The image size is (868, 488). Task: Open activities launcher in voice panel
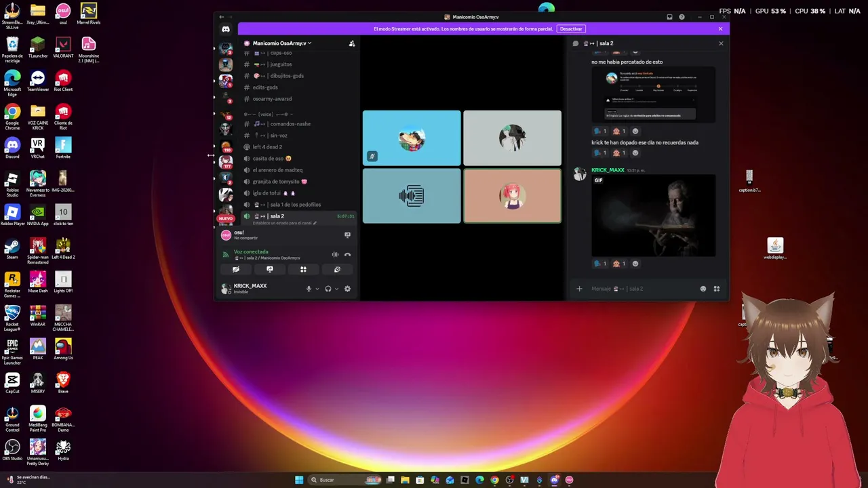(303, 269)
